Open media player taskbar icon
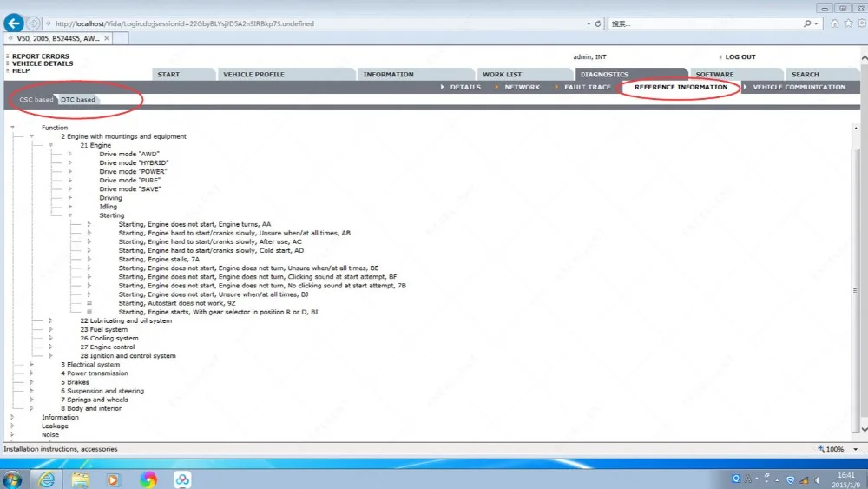The width and height of the screenshot is (868, 489). (113, 479)
